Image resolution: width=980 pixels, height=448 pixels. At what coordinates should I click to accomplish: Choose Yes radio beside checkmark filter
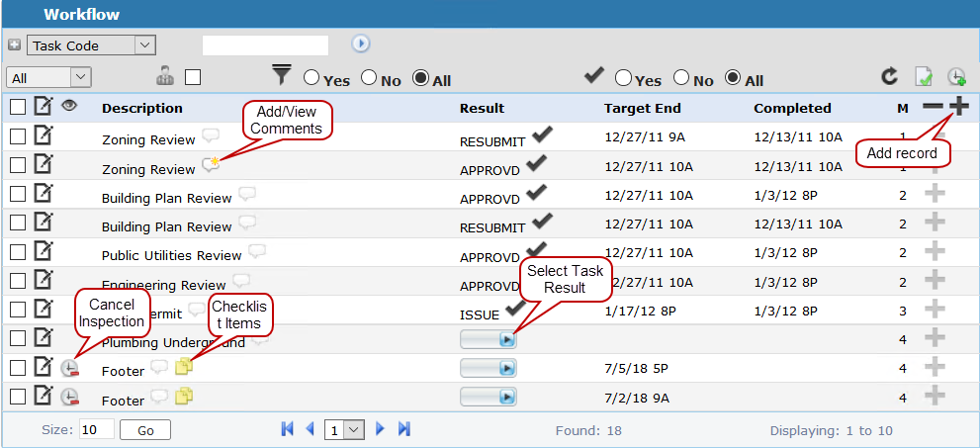click(x=623, y=77)
